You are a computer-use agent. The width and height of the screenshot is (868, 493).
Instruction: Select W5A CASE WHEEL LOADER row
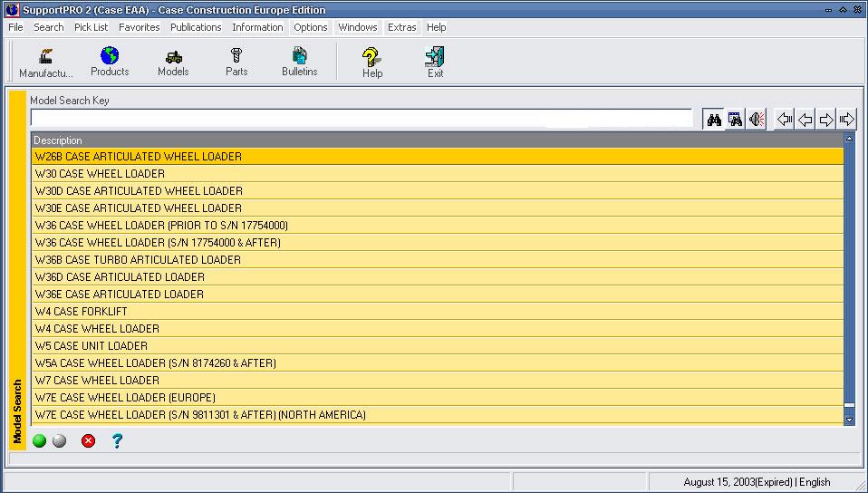pos(438,362)
